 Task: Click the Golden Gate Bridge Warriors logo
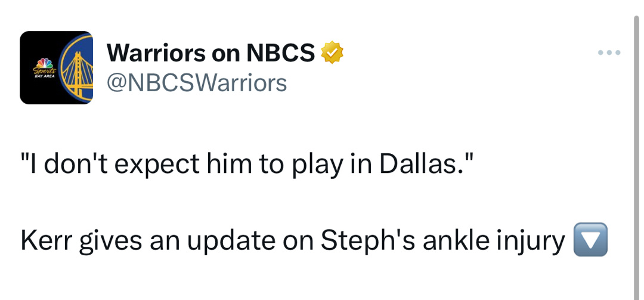76,68
